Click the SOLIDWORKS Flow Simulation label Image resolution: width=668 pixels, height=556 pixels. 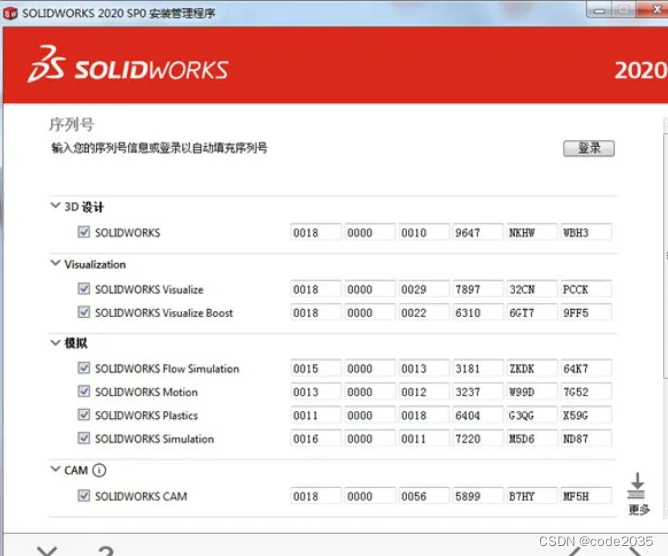[167, 369]
